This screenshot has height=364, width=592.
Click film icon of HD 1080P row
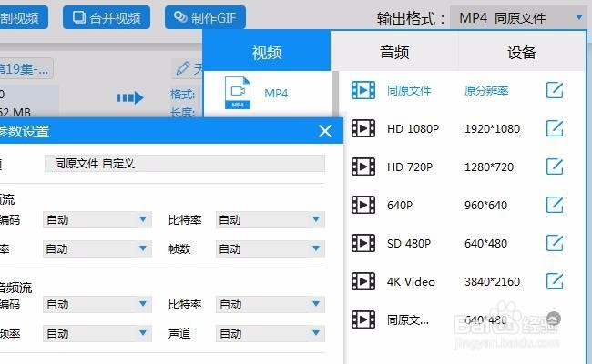pos(363,128)
